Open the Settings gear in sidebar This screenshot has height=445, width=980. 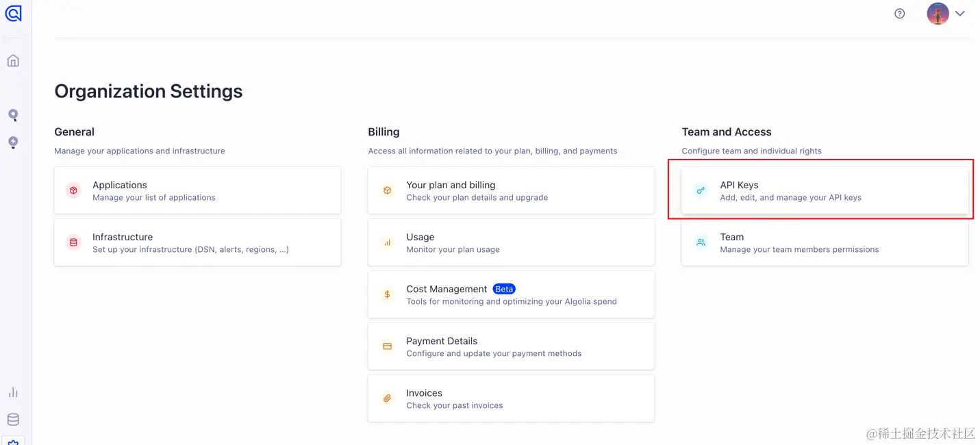[x=13, y=442]
